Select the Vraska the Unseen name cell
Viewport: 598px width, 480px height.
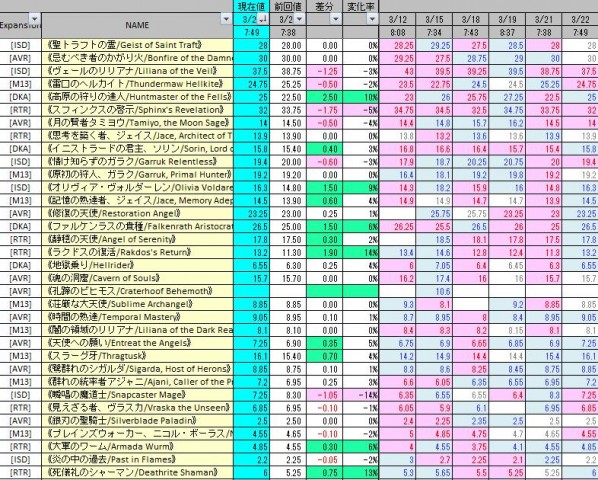click(137, 408)
